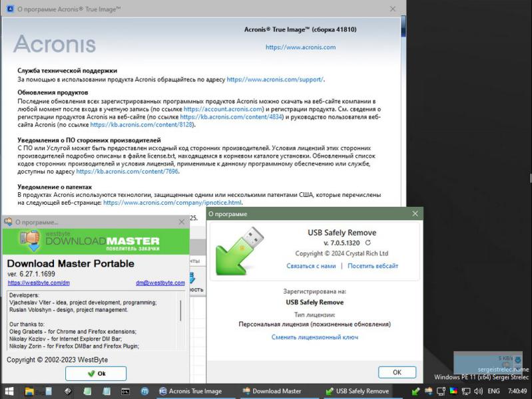The width and height of the screenshot is (532, 399).
Task: Click the Download Master title bar icon
Action: coord(8,221)
